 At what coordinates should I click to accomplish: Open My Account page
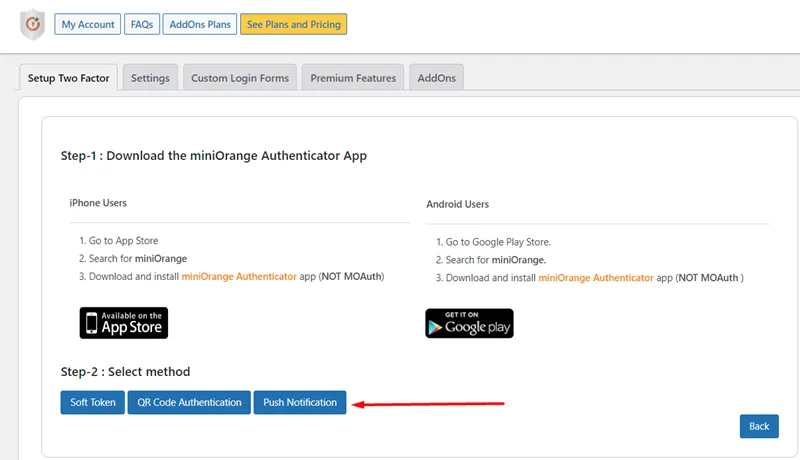point(88,24)
